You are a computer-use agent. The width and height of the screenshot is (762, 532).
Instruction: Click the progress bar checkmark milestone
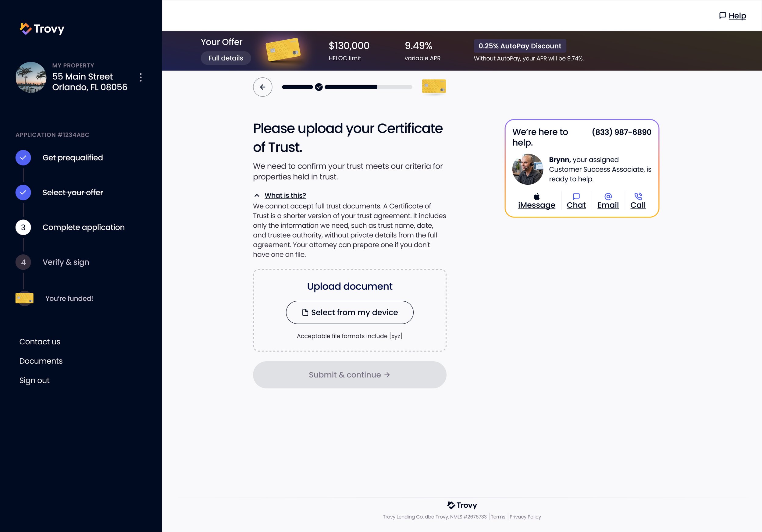click(x=319, y=87)
